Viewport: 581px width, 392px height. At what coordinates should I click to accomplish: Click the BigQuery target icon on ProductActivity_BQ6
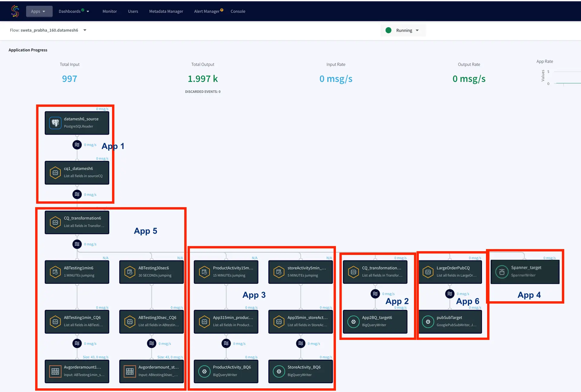pos(204,371)
